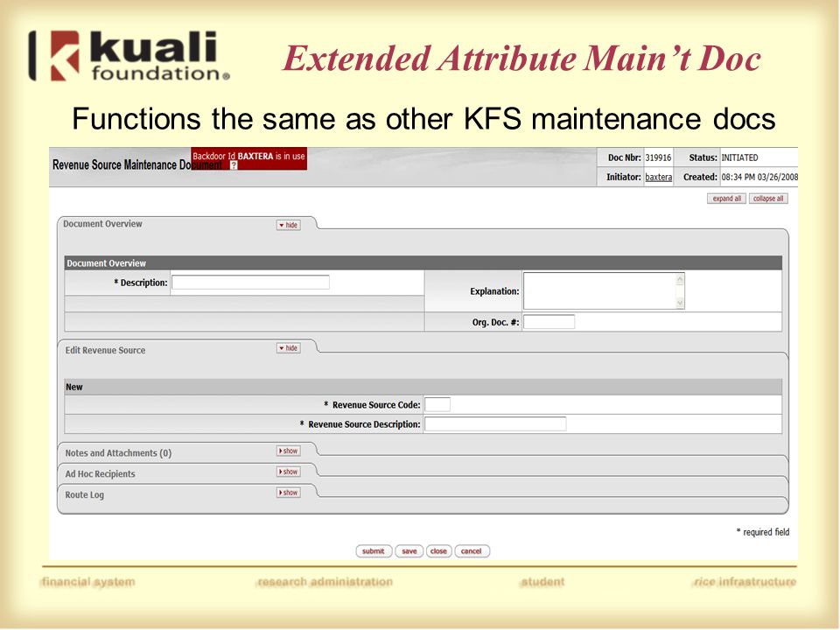840x630 pixels.
Task: Click the rice infrastructure footer text
Action: coord(745,582)
